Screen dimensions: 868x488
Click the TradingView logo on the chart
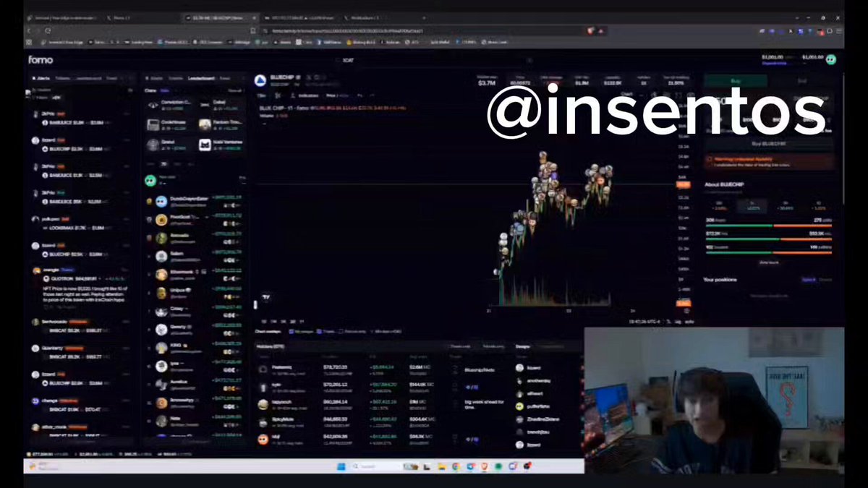[x=265, y=297]
